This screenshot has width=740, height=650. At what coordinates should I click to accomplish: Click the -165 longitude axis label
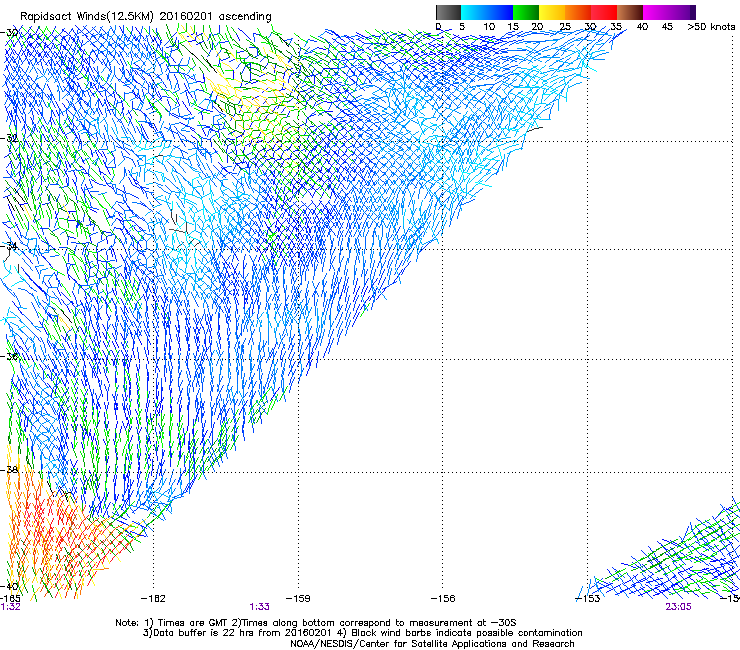10,598
